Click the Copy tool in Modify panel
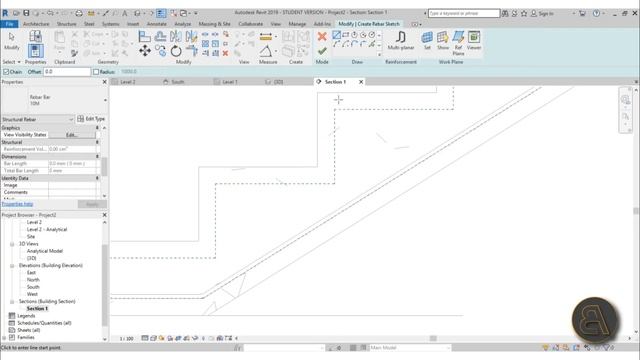Image resolution: width=640 pixels, height=360 pixels. click(160, 51)
